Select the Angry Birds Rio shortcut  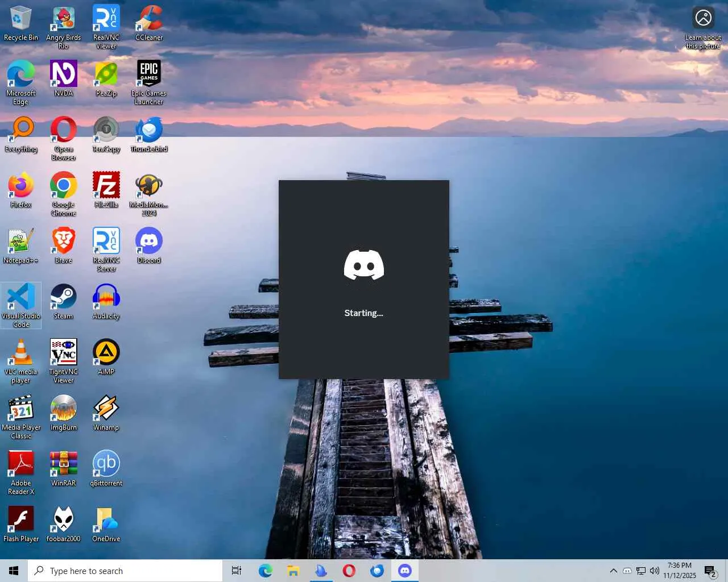(64, 28)
